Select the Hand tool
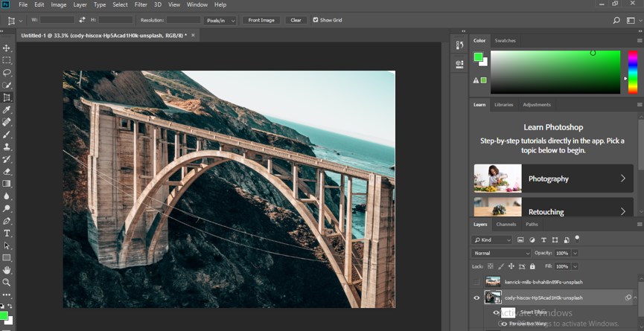 tap(7, 270)
